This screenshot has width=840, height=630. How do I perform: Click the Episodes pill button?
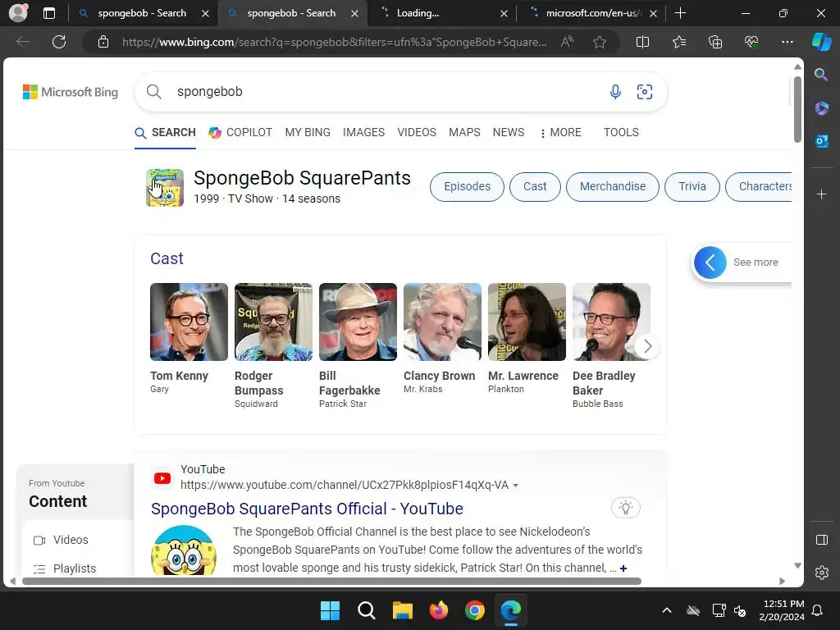(467, 187)
